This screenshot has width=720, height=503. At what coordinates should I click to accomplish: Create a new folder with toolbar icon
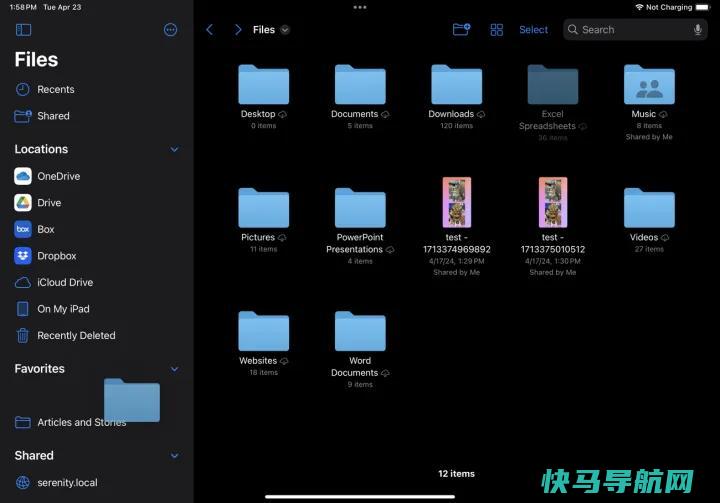pyautogui.click(x=461, y=29)
